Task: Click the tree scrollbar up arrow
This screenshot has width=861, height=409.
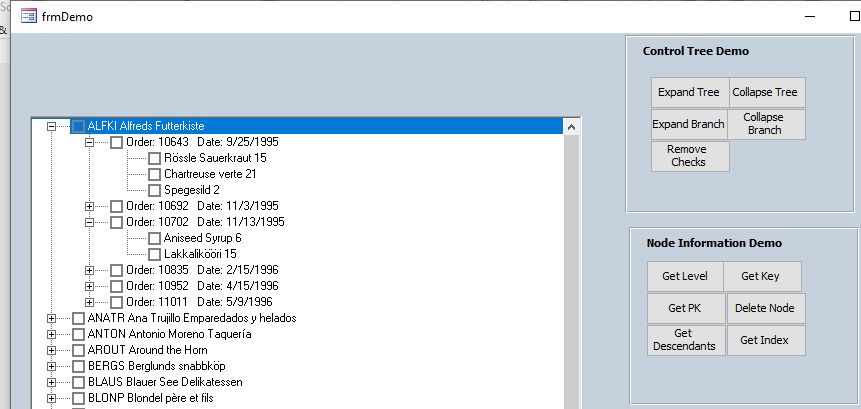Action: point(571,127)
